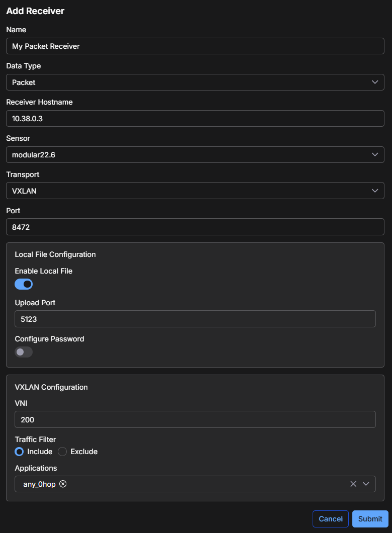Click the Data Type dropdown chevron
Screen dimensions: 392x533
pyautogui.click(x=375, y=82)
